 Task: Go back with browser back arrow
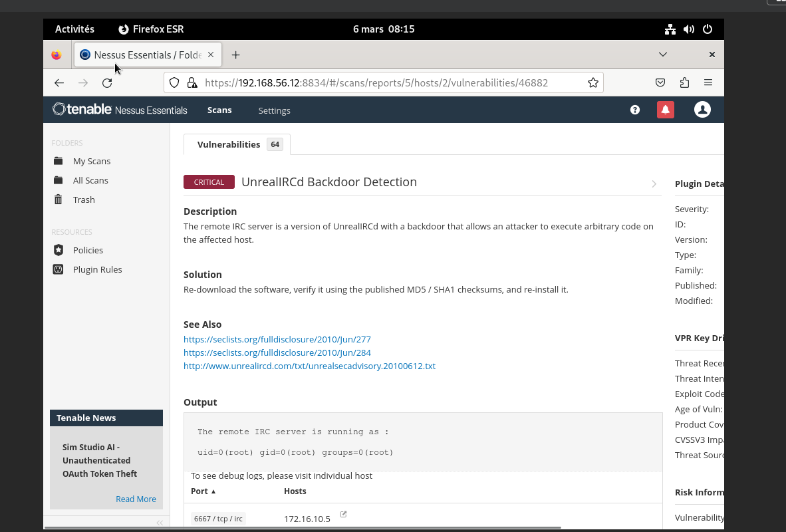coord(59,82)
